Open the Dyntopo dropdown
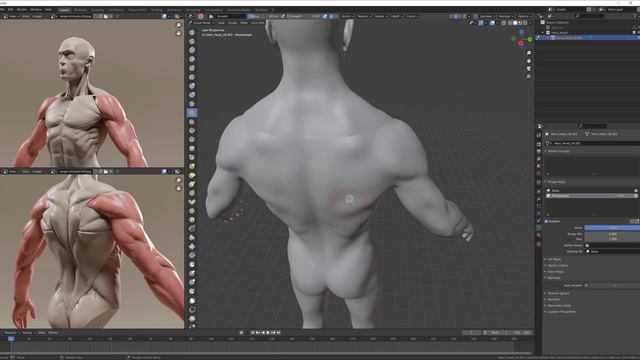This screenshot has height=360, width=640. [486, 16]
